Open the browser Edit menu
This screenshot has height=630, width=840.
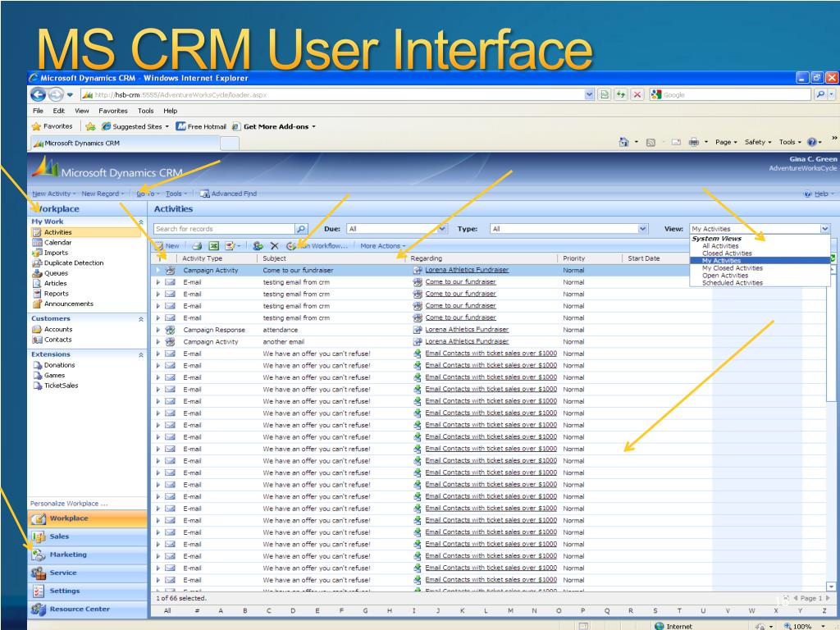click(x=58, y=111)
